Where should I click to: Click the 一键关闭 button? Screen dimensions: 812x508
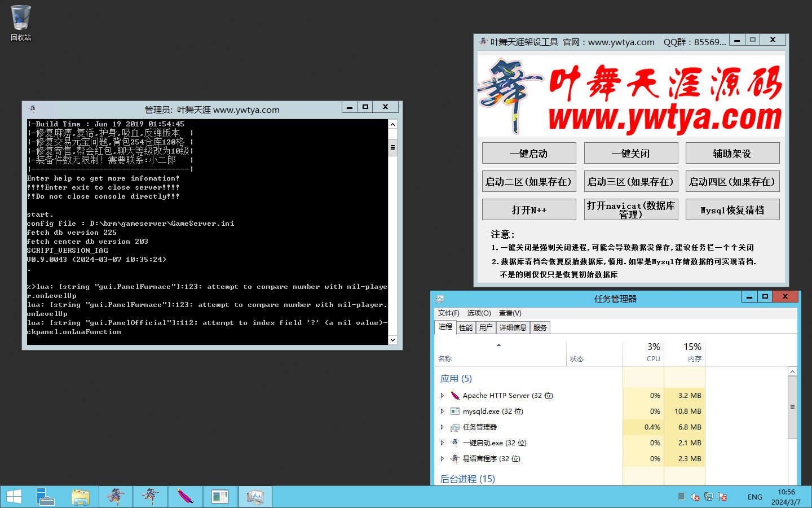click(631, 153)
